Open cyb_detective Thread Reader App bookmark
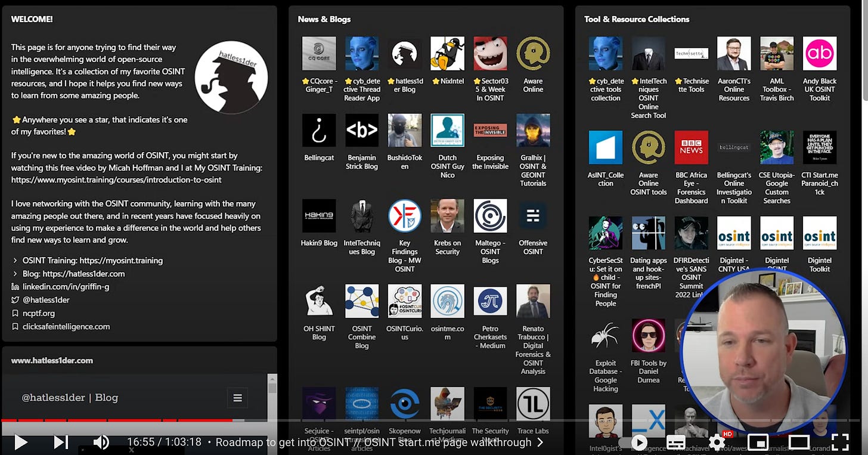 pos(362,54)
